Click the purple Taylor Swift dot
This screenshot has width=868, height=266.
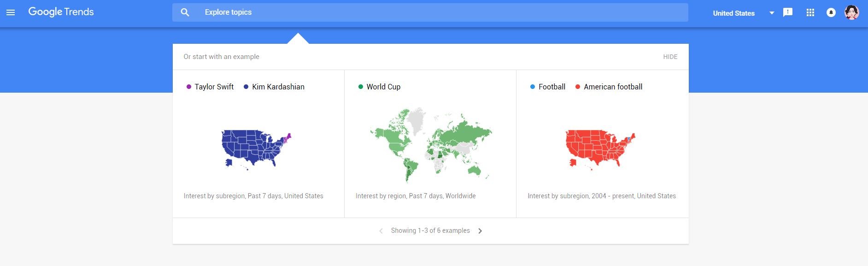coord(189,87)
